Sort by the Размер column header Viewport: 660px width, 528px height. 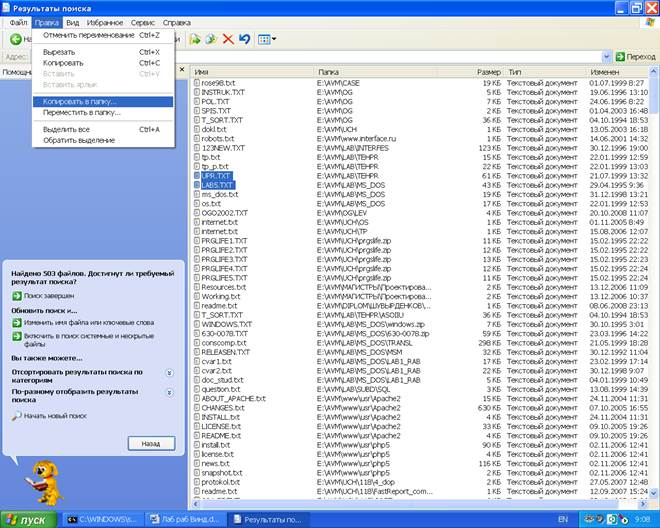[x=470, y=72]
